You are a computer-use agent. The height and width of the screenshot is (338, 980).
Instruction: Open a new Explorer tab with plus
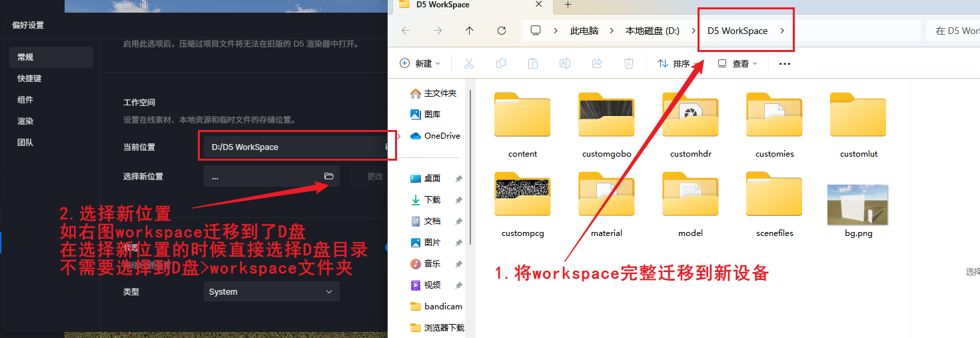pos(568,5)
